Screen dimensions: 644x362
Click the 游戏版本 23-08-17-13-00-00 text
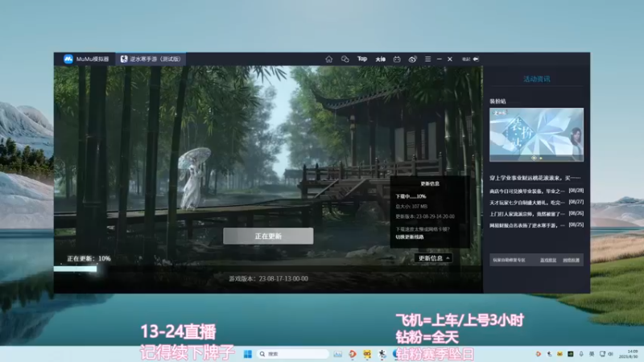pyautogui.click(x=268, y=278)
